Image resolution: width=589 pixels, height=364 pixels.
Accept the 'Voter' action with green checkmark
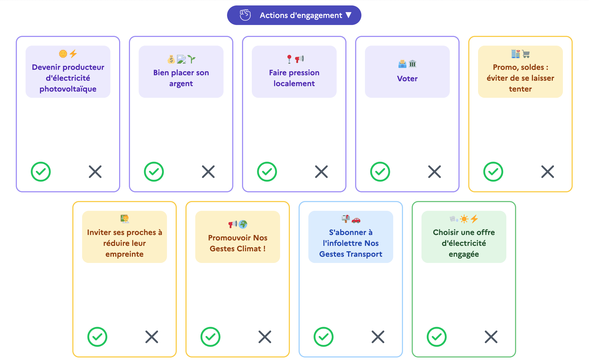click(x=380, y=172)
